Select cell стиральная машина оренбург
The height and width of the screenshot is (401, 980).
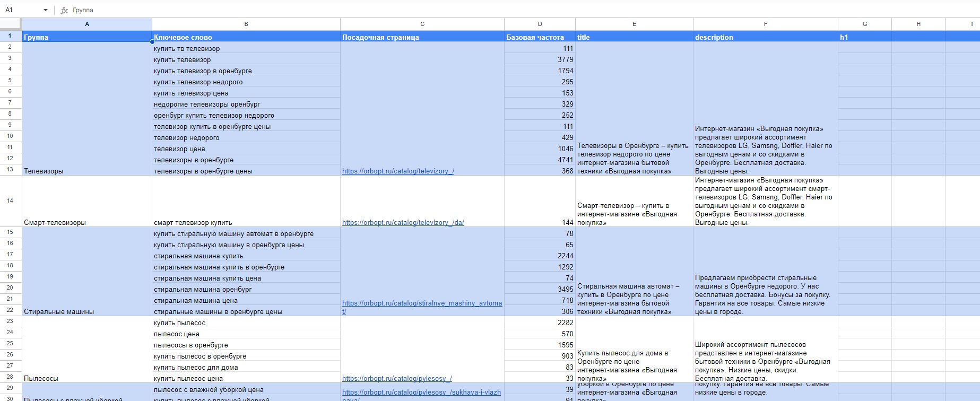(x=246, y=289)
